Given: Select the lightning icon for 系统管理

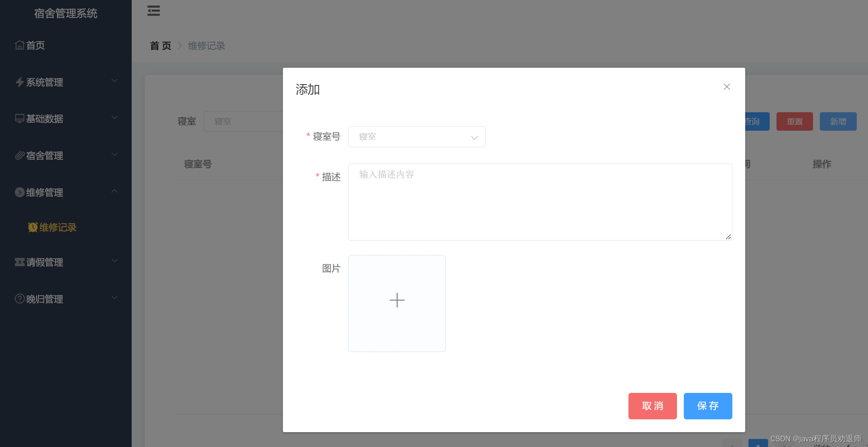Looking at the screenshot, I should click(20, 82).
